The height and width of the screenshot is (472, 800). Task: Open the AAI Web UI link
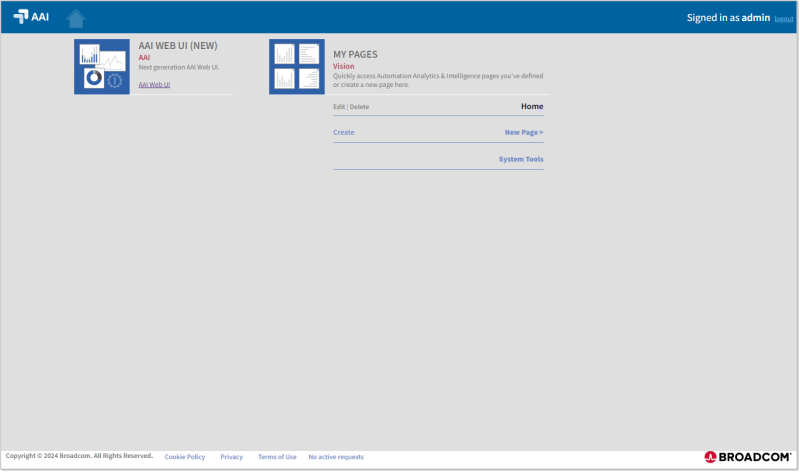pyautogui.click(x=154, y=85)
